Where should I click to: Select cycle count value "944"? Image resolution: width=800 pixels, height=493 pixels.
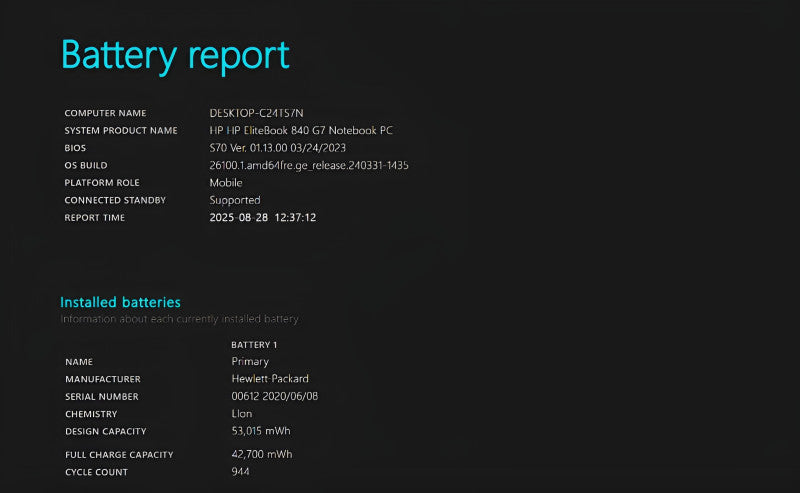pyautogui.click(x=240, y=472)
